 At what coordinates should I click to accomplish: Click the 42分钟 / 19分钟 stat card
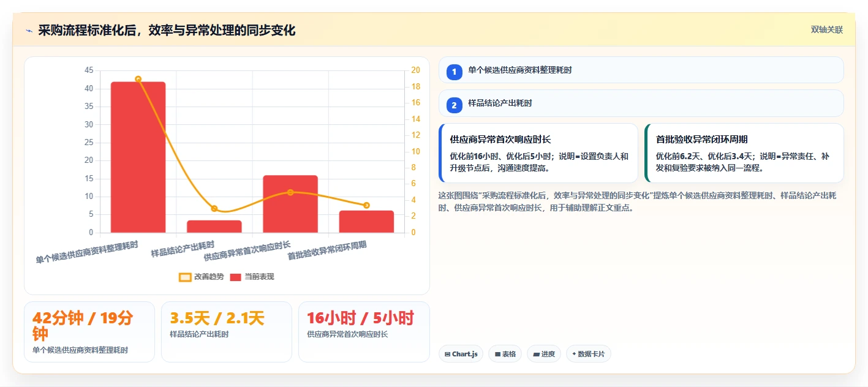[89, 332]
